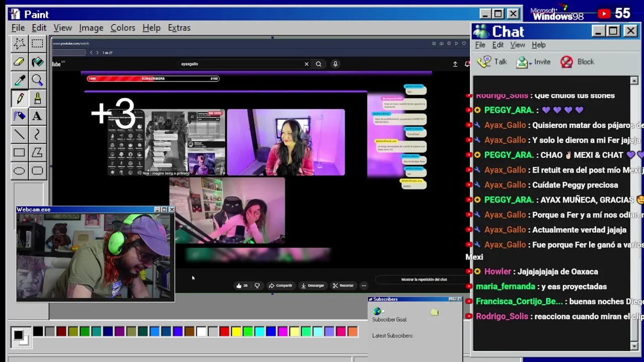The width and height of the screenshot is (644, 362).
Task: Activate the Magnifier tool in Paint
Action: 37,79
